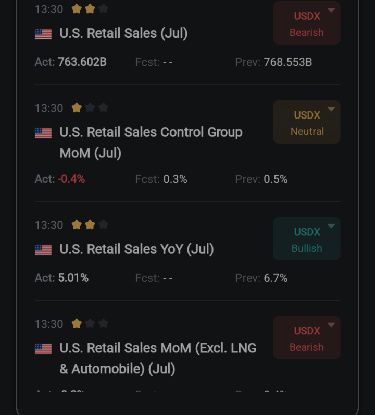The width and height of the screenshot is (375, 415).
Task: Expand USDX Bearish arrow on Retail Sales MoM
Action: click(x=331, y=325)
